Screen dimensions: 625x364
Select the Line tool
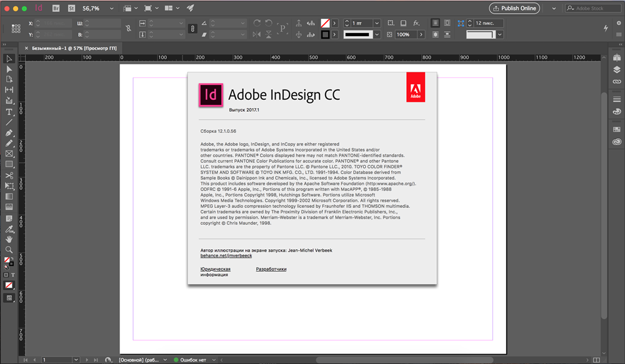click(x=9, y=122)
